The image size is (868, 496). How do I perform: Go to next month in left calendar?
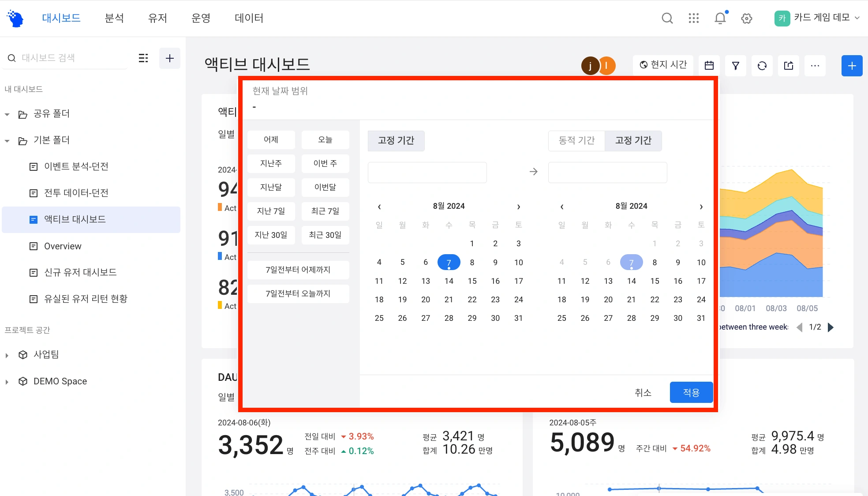click(x=519, y=207)
